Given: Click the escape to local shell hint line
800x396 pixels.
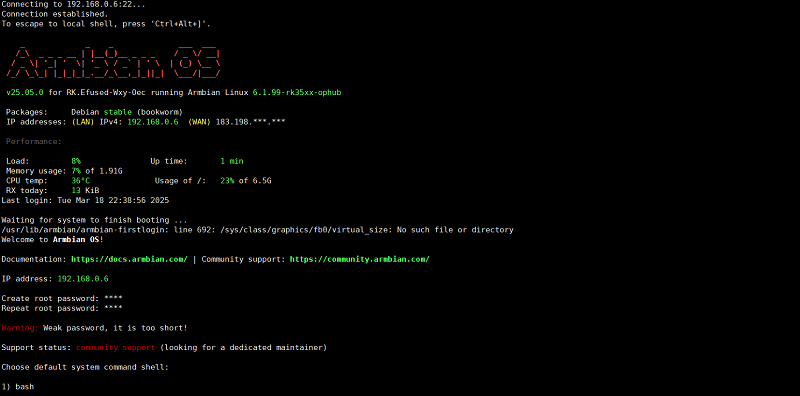Looking at the screenshot, I should point(106,24).
